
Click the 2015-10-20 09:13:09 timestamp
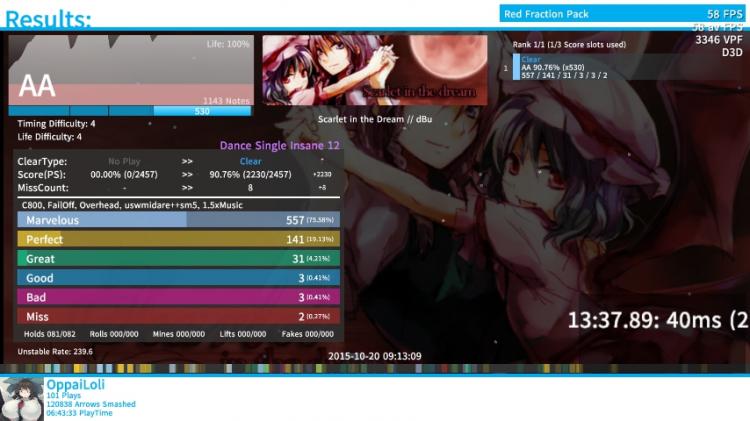click(375, 356)
